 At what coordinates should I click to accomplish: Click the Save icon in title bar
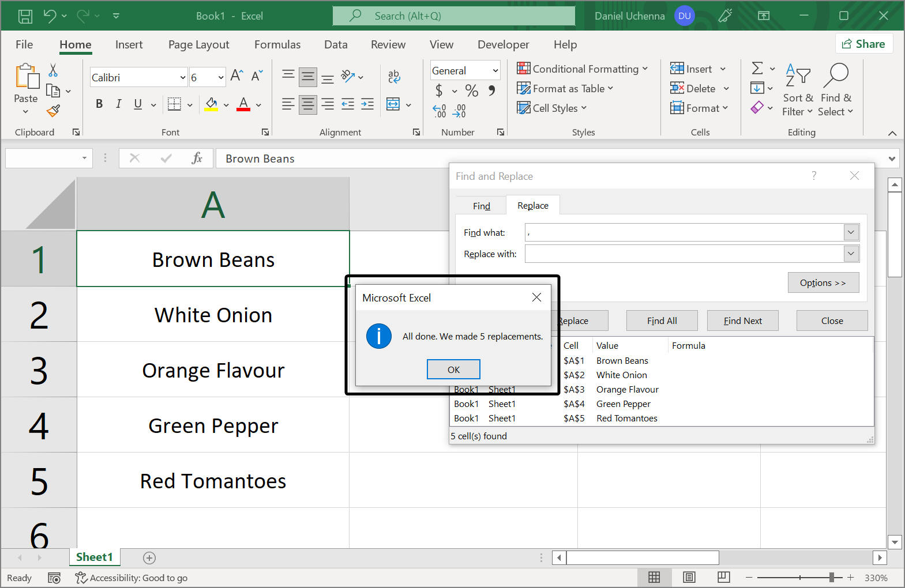[x=25, y=16]
